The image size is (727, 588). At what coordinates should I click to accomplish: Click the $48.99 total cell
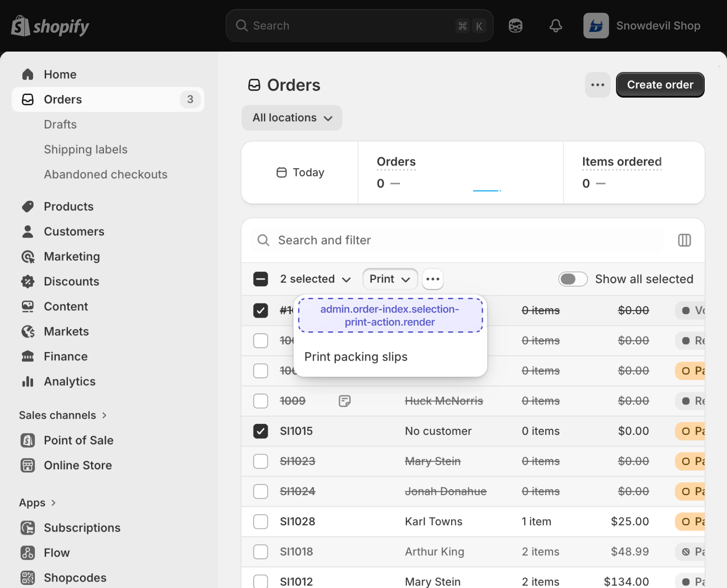[x=629, y=551]
